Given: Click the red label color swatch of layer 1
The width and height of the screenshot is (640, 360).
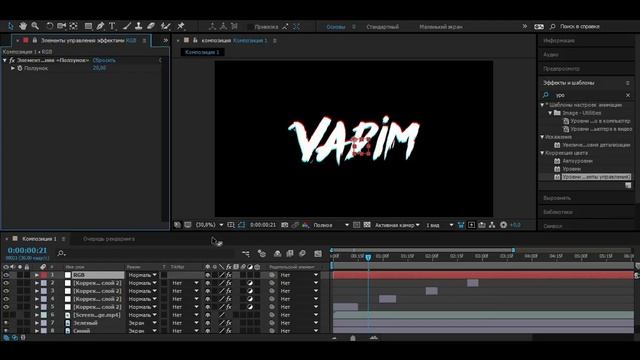Looking at the screenshot, I should click(x=44, y=275).
